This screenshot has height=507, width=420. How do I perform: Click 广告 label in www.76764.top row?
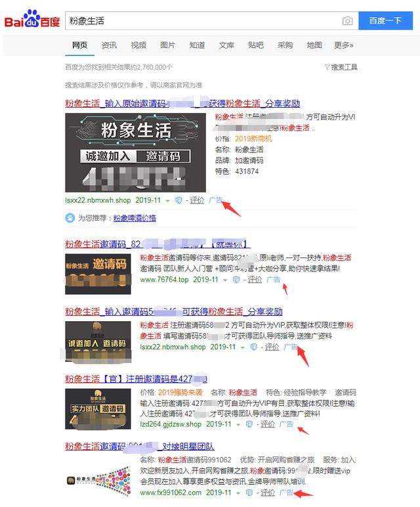coord(273,279)
